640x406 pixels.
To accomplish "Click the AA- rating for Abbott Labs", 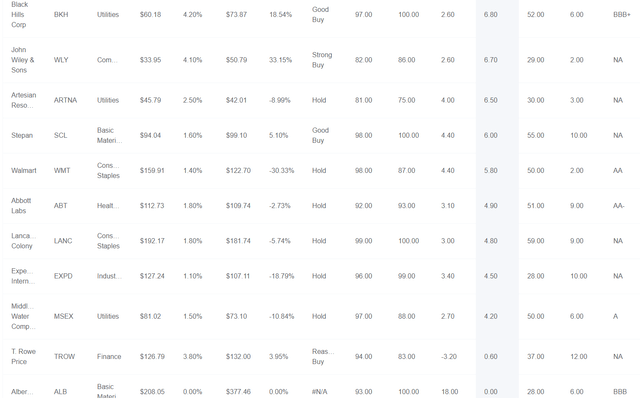I will coord(619,206).
